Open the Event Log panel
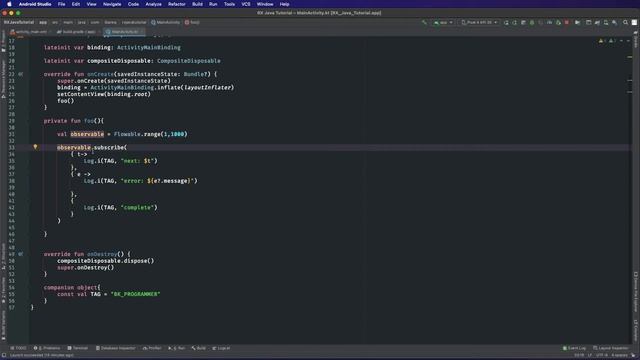This screenshot has height=360, width=640. coord(574,348)
